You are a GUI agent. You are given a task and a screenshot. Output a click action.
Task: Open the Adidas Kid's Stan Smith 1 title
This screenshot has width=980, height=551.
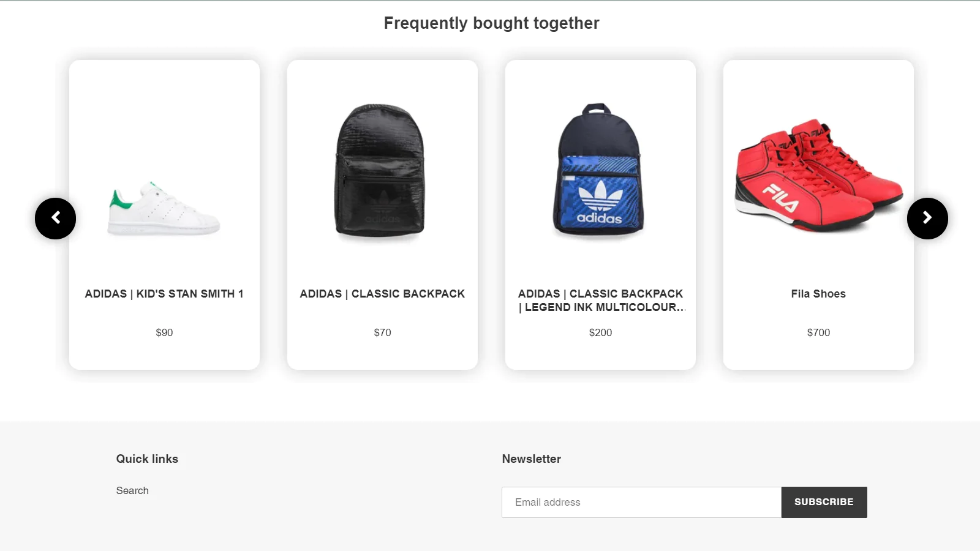[164, 294]
